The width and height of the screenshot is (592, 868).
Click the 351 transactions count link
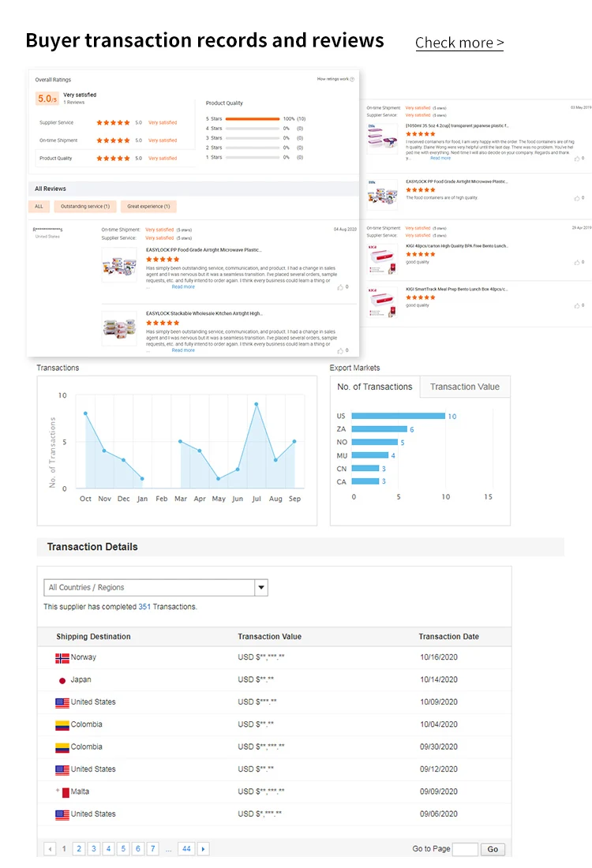click(x=144, y=607)
